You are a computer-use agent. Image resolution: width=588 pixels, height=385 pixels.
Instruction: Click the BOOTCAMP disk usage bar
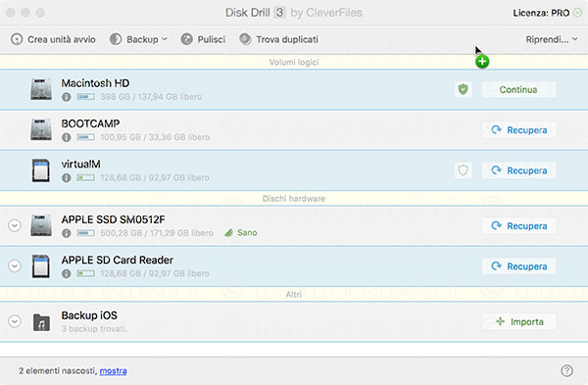85,137
